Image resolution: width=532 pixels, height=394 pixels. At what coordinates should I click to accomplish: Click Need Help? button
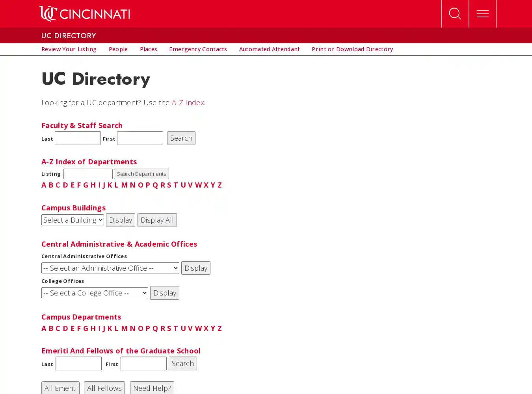pyautogui.click(x=152, y=388)
